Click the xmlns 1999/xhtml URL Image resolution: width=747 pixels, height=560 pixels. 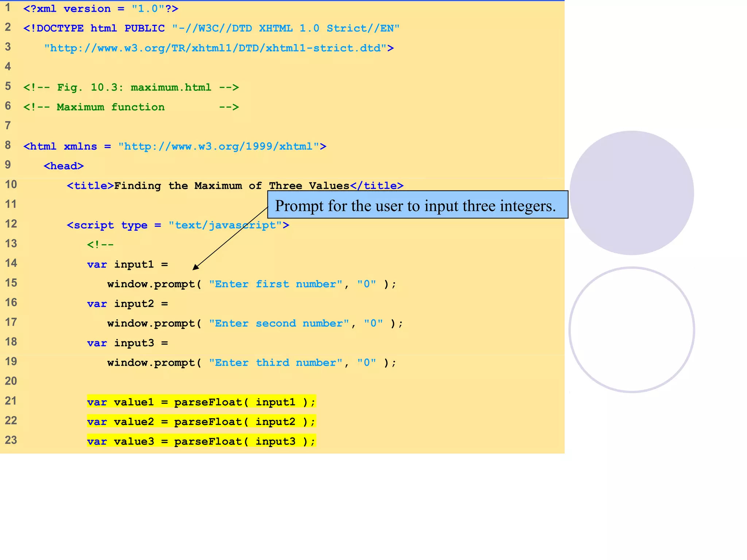pos(218,147)
